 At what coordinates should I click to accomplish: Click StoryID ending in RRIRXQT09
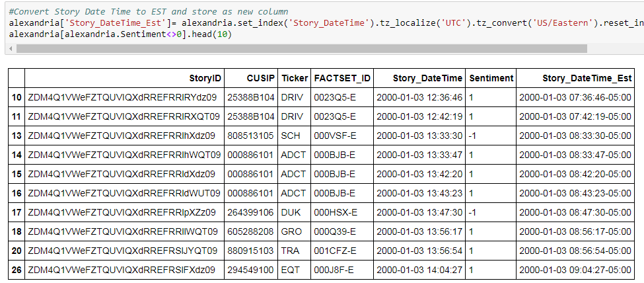point(124,117)
